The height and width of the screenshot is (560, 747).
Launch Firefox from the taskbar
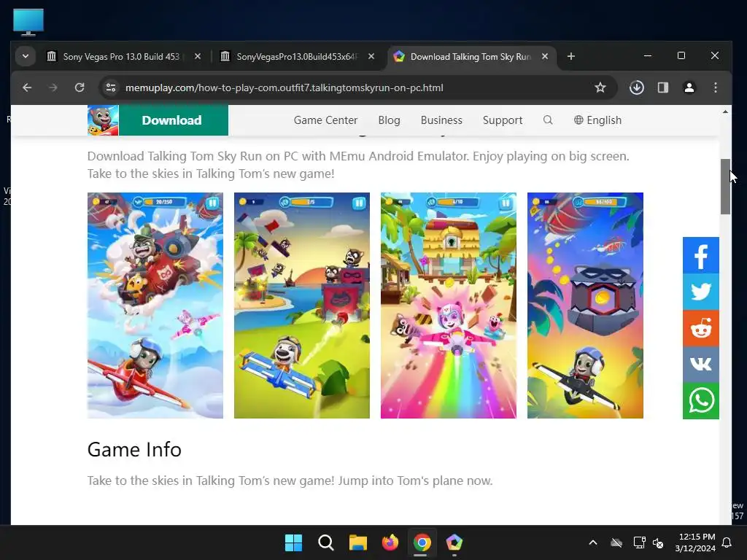(x=390, y=542)
